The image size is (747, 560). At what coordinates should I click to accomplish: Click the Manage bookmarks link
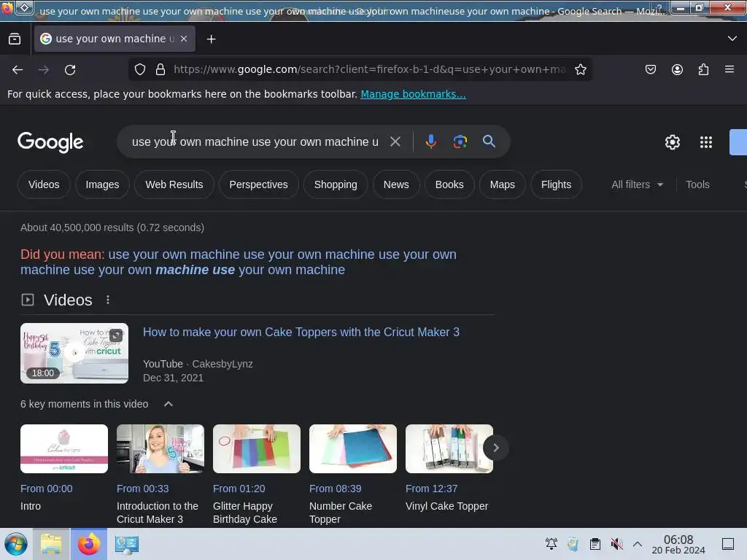pyautogui.click(x=413, y=94)
